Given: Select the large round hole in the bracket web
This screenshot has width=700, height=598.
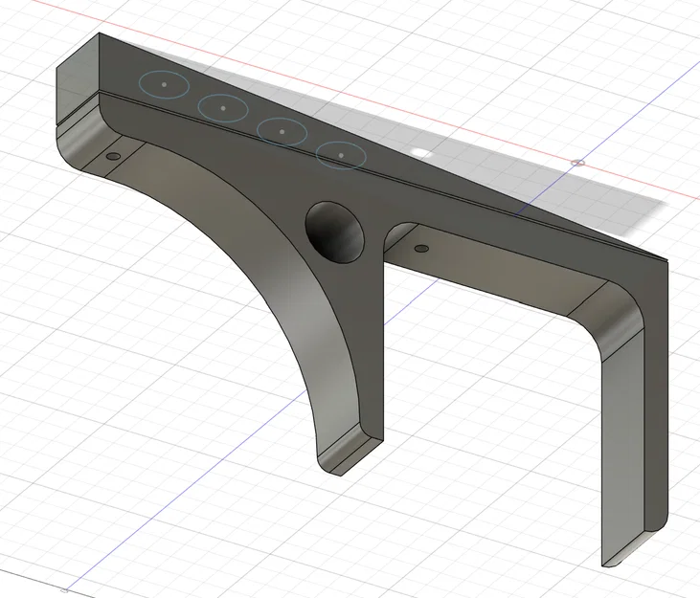Looking at the screenshot, I should coord(334,233).
